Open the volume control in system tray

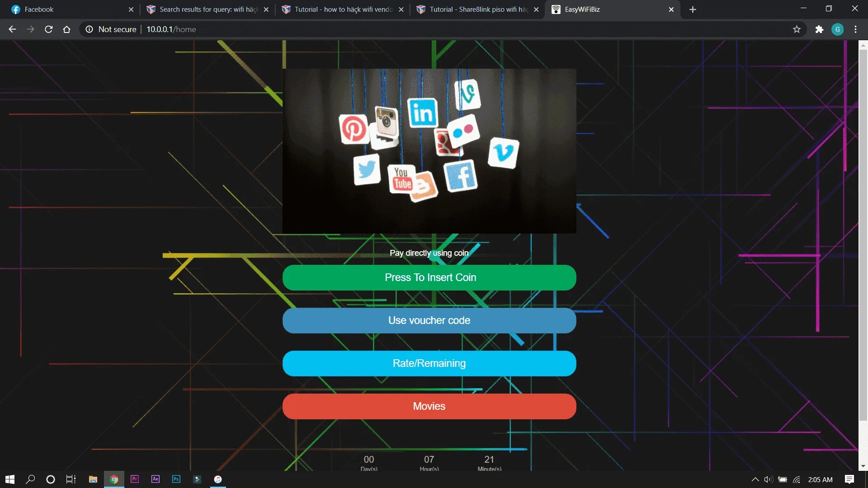[x=768, y=479]
